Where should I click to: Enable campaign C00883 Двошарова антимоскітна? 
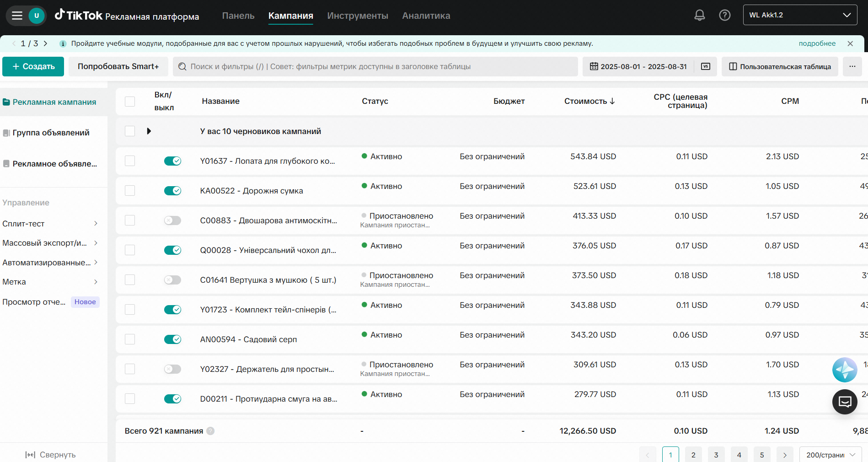point(172,220)
